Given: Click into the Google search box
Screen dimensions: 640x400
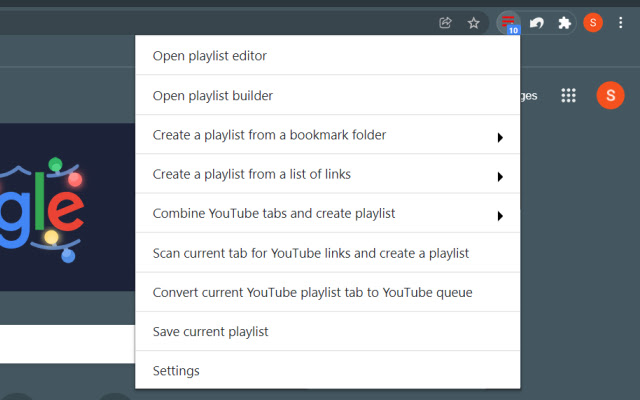Looking at the screenshot, I should pos(67,344).
